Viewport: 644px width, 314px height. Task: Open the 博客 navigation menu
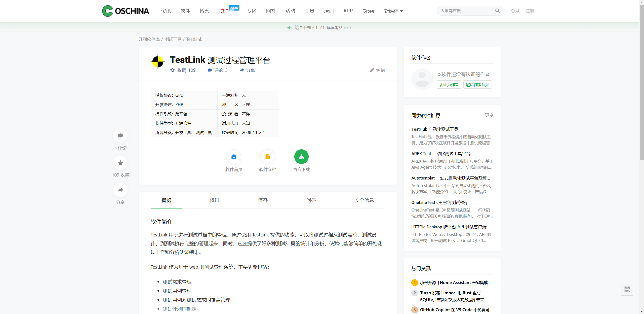pyautogui.click(x=205, y=11)
